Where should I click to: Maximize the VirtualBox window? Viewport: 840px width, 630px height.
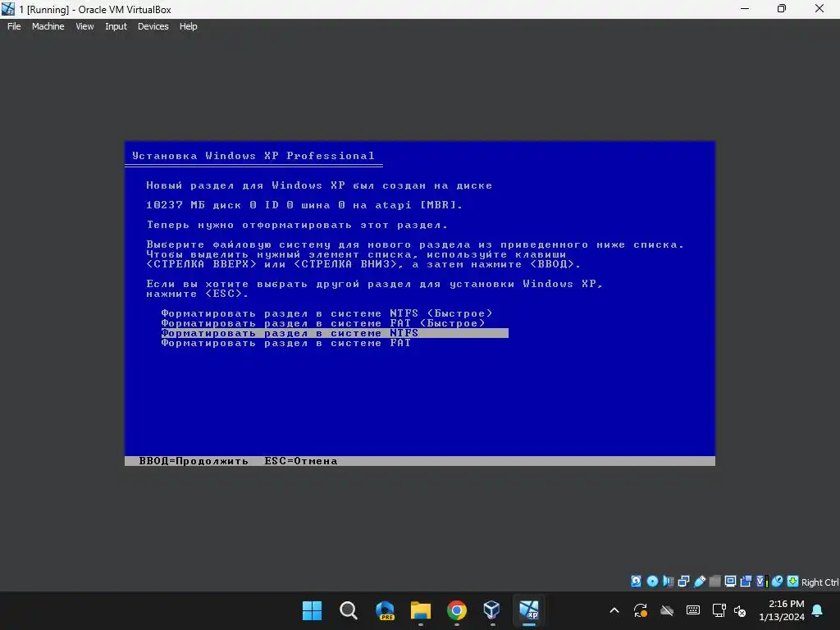782,8
